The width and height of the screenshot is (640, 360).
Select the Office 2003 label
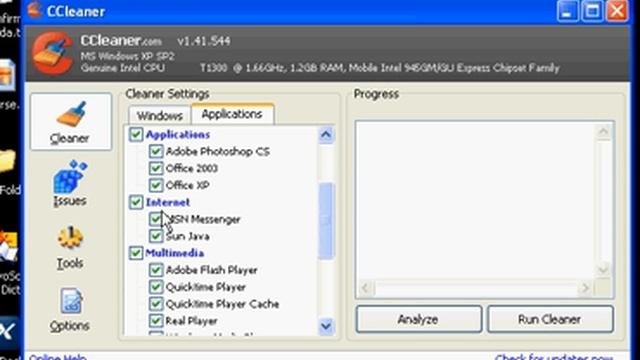pyautogui.click(x=191, y=168)
